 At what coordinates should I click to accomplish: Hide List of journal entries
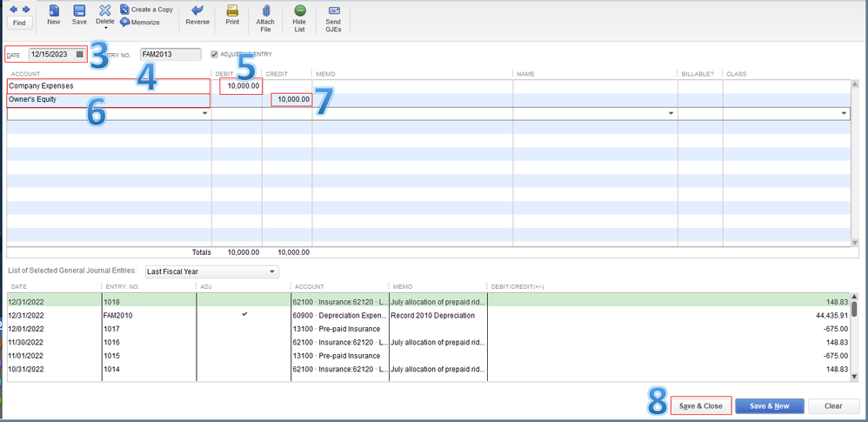(299, 18)
